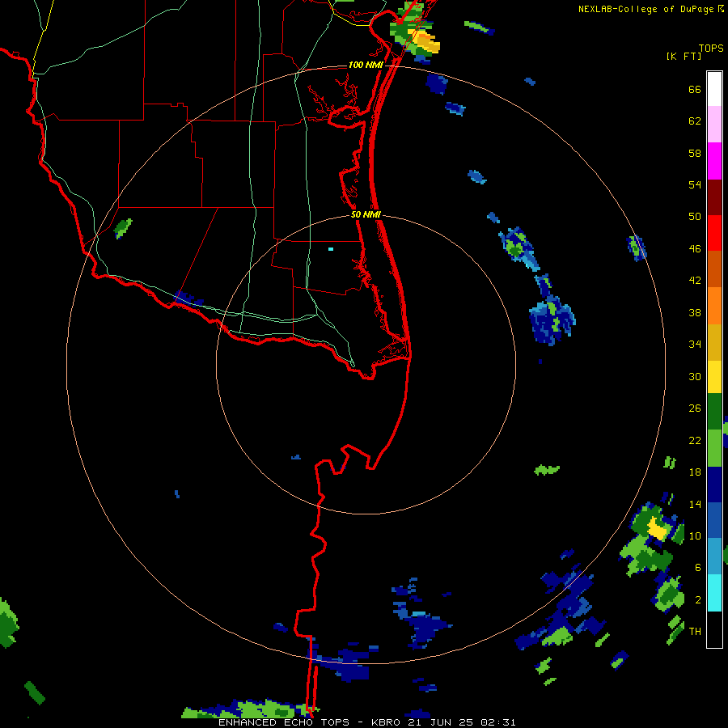Click the 100 NMI range ring label
This screenshot has width=728, height=728.
[366, 65]
